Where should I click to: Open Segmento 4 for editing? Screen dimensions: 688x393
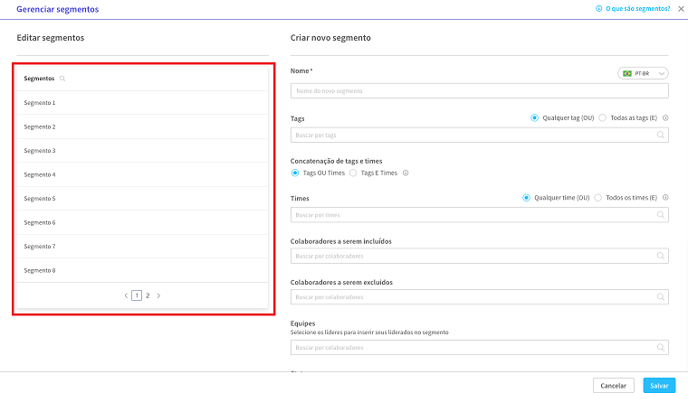click(x=142, y=175)
